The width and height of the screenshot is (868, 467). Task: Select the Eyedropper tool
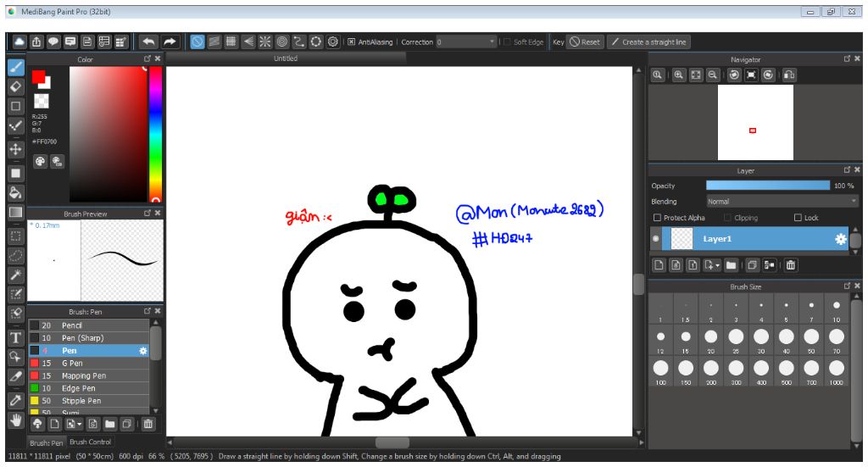(16, 400)
